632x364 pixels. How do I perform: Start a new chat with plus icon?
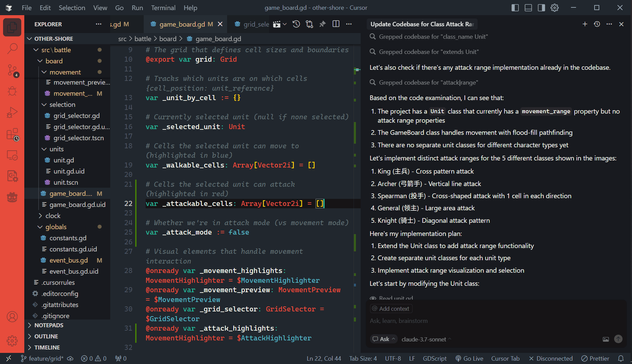(x=585, y=24)
